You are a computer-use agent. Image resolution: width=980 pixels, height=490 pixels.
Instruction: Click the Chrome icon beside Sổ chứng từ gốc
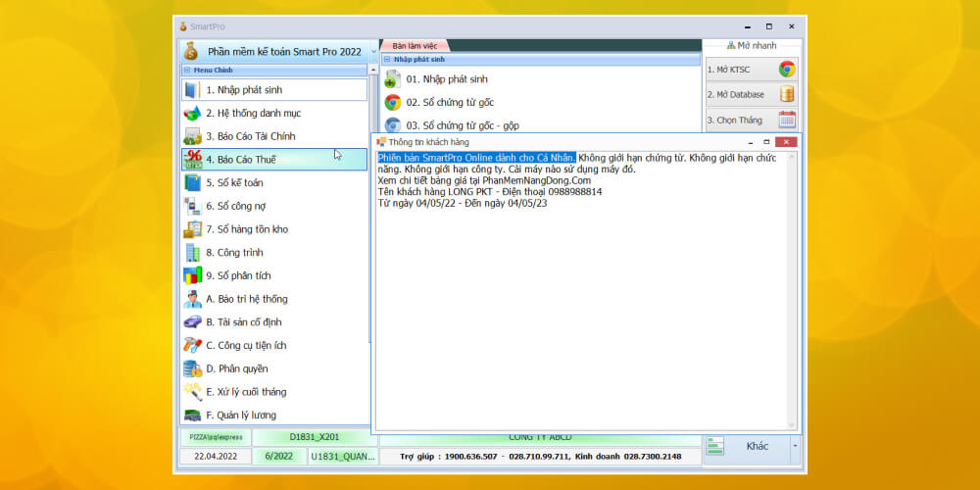click(x=393, y=103)
